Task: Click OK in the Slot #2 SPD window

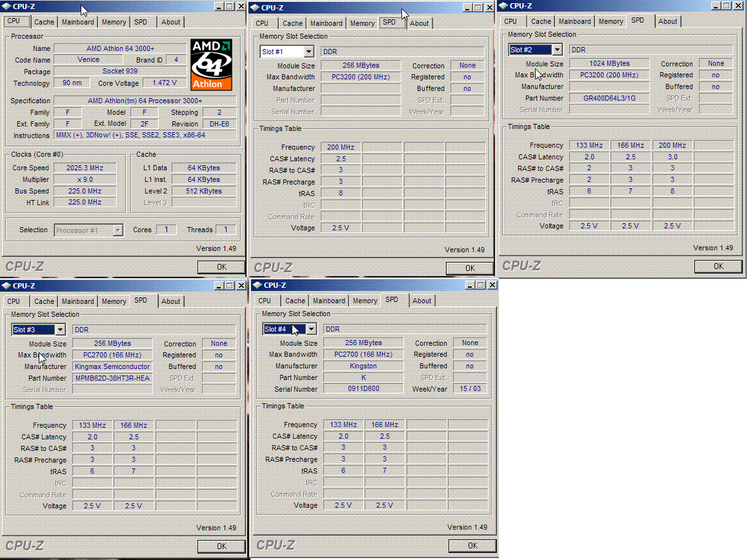Action: (718, 266)
